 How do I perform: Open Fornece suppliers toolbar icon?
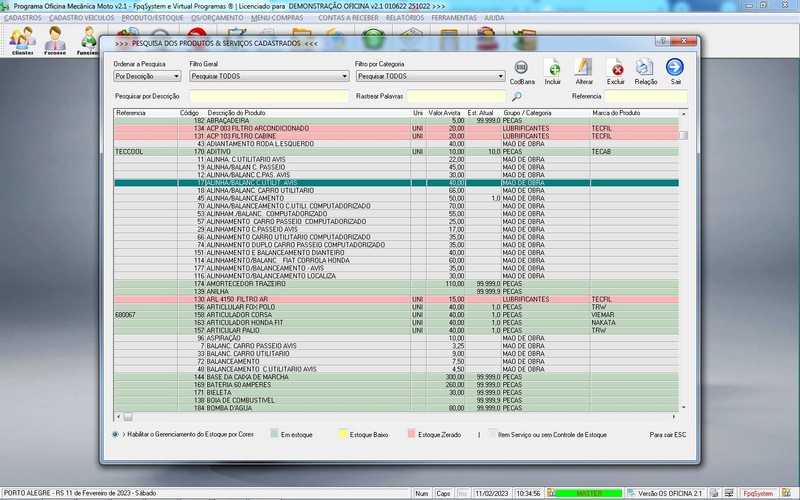[x=55, y=40]
